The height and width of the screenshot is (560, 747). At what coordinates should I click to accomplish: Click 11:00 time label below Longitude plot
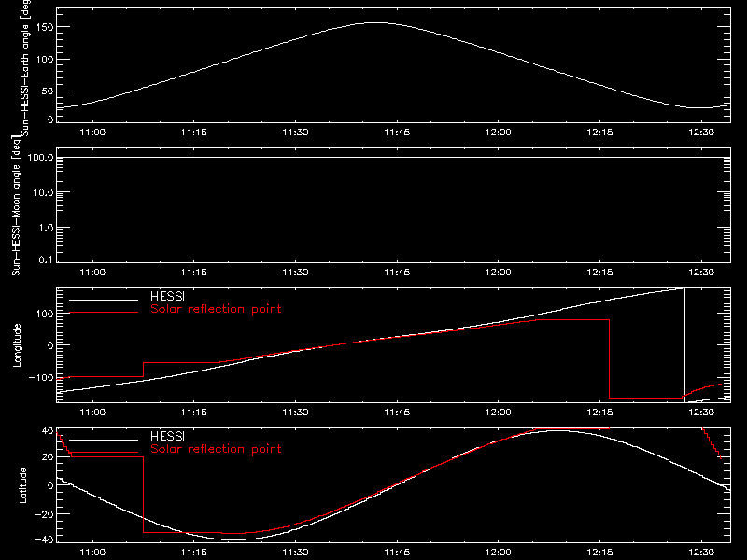[92, 413]
